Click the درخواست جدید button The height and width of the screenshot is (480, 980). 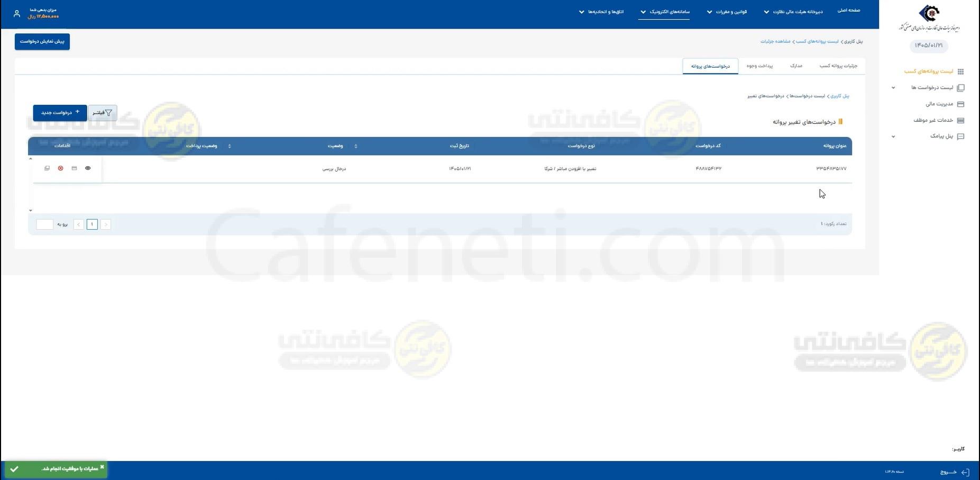tap(60, 113)
